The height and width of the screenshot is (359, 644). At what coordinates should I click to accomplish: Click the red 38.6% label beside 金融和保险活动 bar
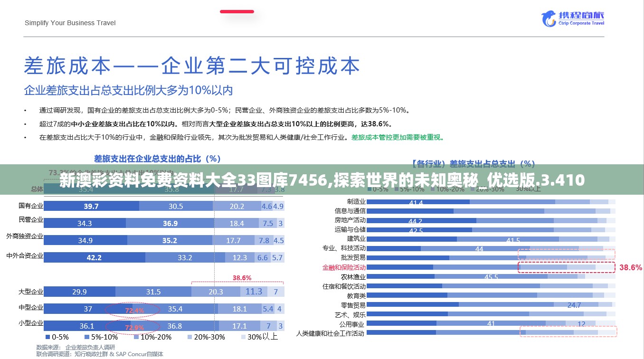click(x=631, y=267)
